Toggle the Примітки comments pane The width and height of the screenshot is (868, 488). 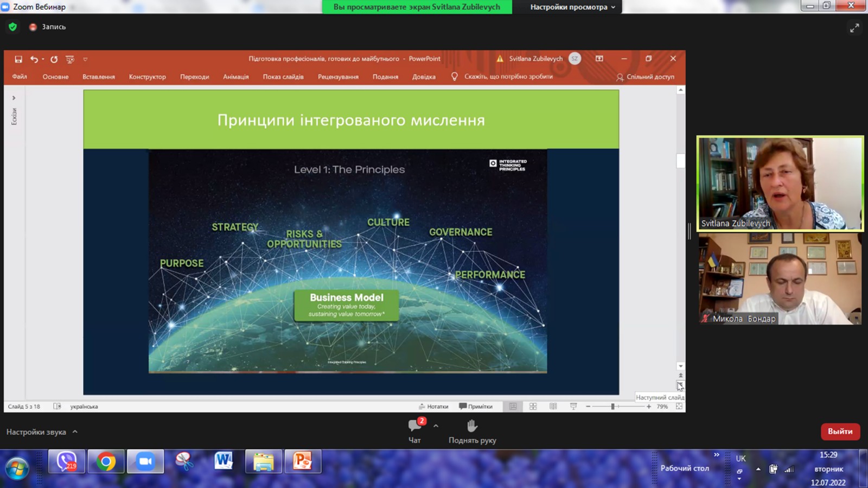pos(475,407)
